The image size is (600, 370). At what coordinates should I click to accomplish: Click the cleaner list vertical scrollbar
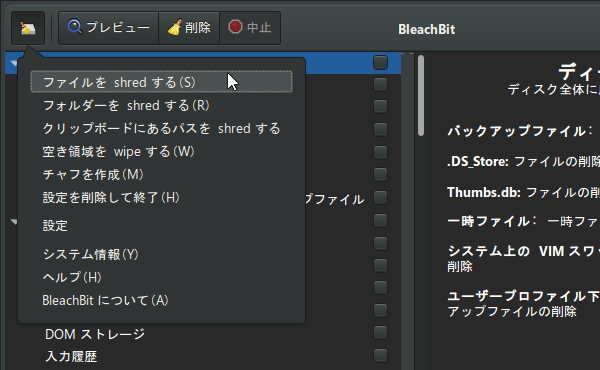pyautogui.click(x=421, y=95)
